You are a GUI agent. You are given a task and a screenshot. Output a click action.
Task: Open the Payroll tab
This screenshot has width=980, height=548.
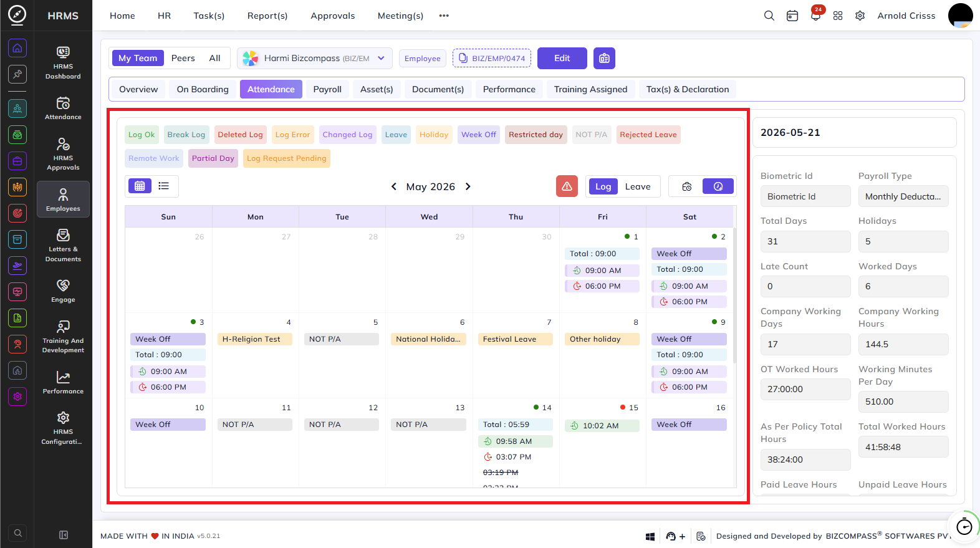tap(327, 89)
